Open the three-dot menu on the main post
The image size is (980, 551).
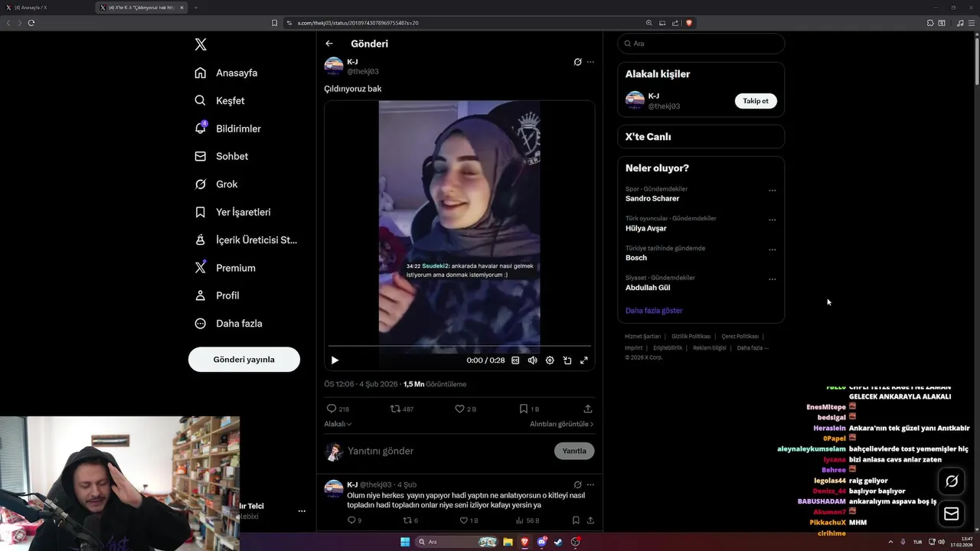(590, 62)
